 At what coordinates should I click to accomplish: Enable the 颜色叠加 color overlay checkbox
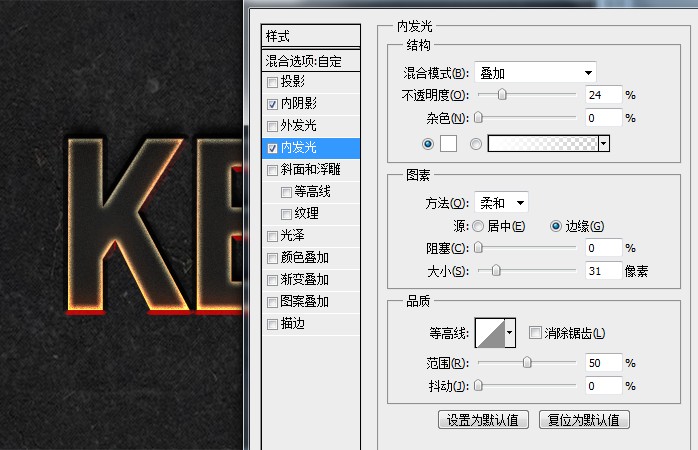click(272, 259)
